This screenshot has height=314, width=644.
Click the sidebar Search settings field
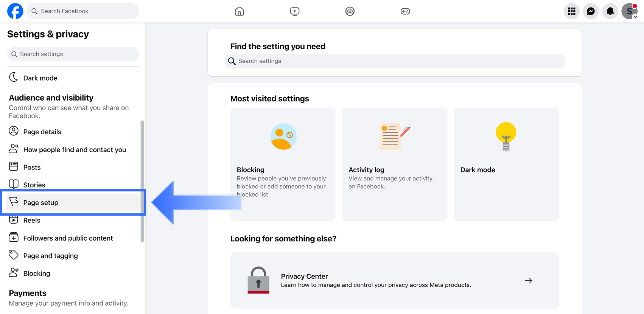[x=73, y=54]
